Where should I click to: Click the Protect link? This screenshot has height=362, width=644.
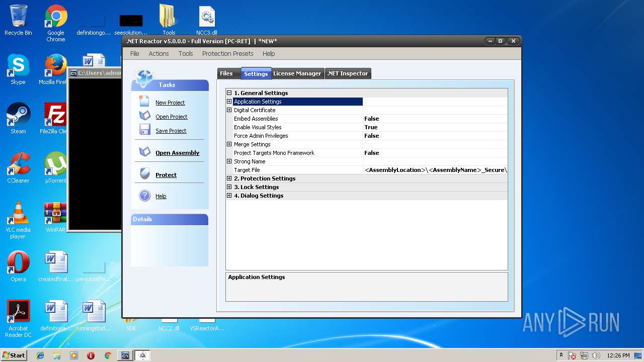(x=166, y=175)
